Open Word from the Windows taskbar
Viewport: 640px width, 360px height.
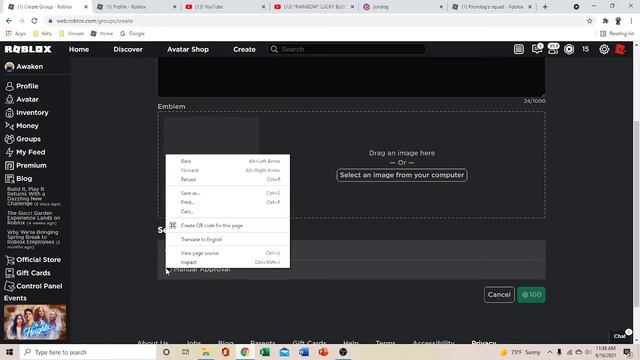[304, 352]
